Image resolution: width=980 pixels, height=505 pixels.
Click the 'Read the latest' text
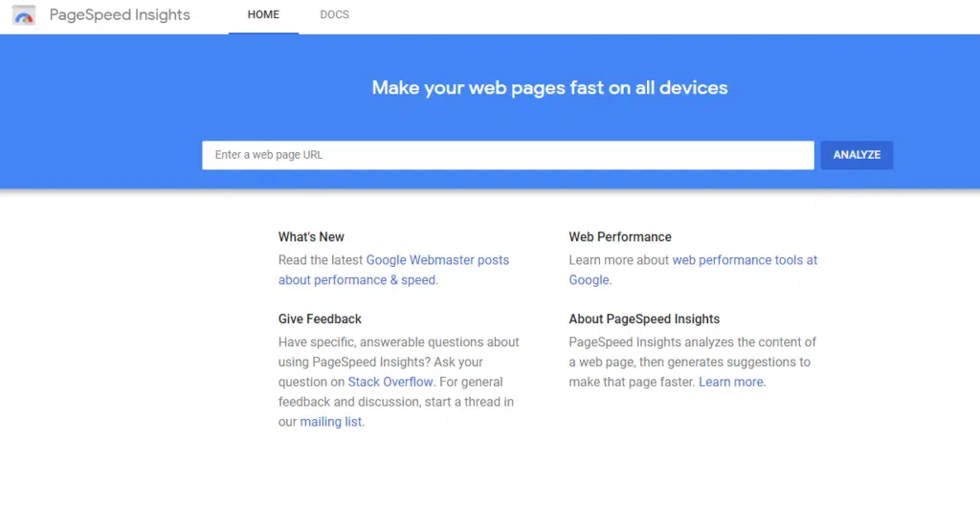coord(321,260)
